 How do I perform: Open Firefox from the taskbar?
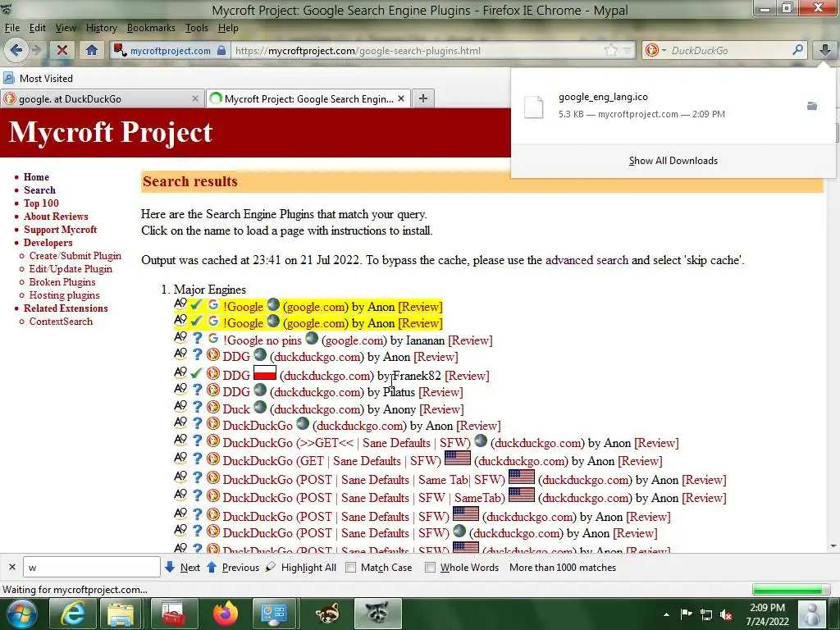pyautogui.click(x=226, y=614)
